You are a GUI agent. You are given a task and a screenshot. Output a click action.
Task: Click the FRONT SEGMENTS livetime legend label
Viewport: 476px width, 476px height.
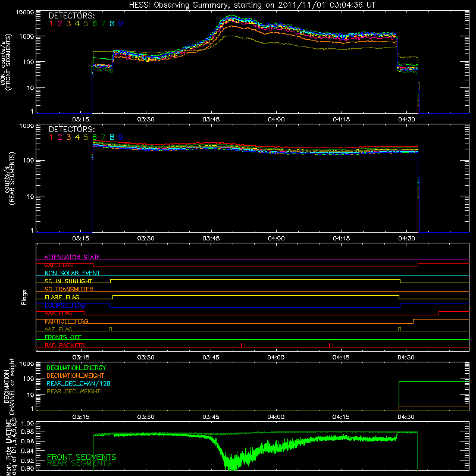(x=82, y=457)
